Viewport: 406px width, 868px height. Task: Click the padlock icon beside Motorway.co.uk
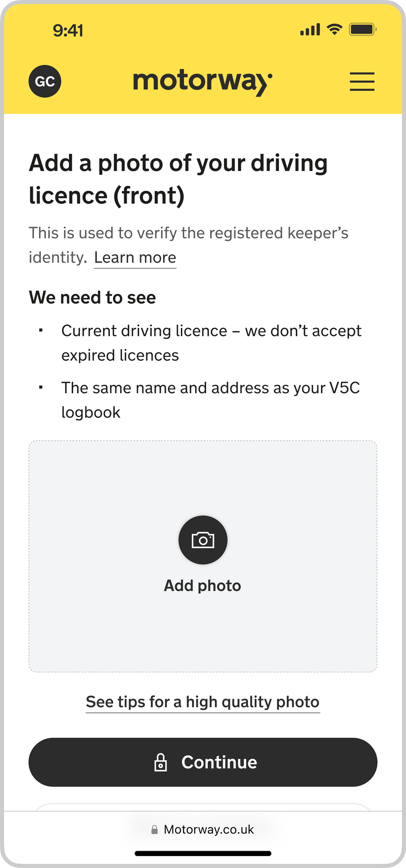155,830
